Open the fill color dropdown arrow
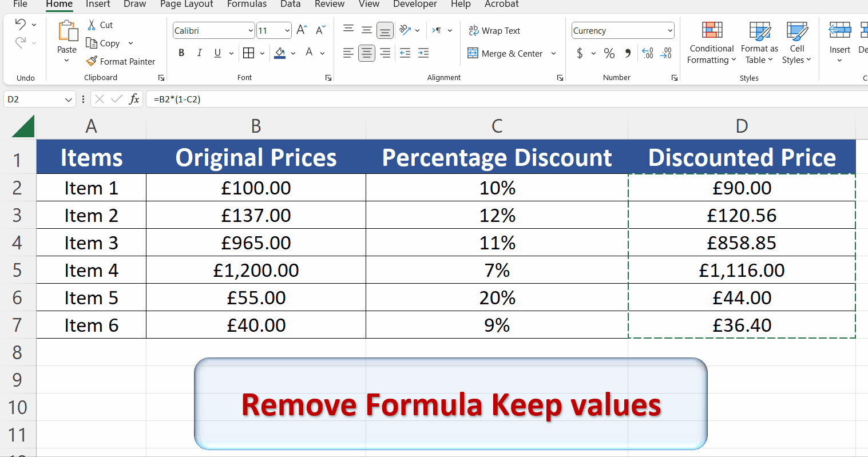 pyautogui.click(x=293, y=53)
